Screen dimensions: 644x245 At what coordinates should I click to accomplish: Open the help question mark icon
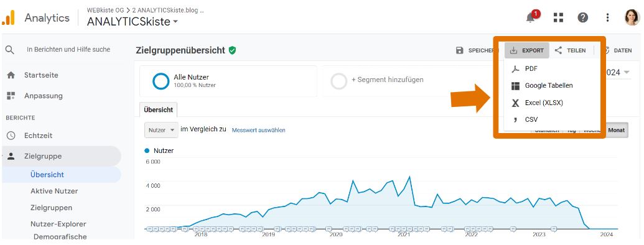583,17
